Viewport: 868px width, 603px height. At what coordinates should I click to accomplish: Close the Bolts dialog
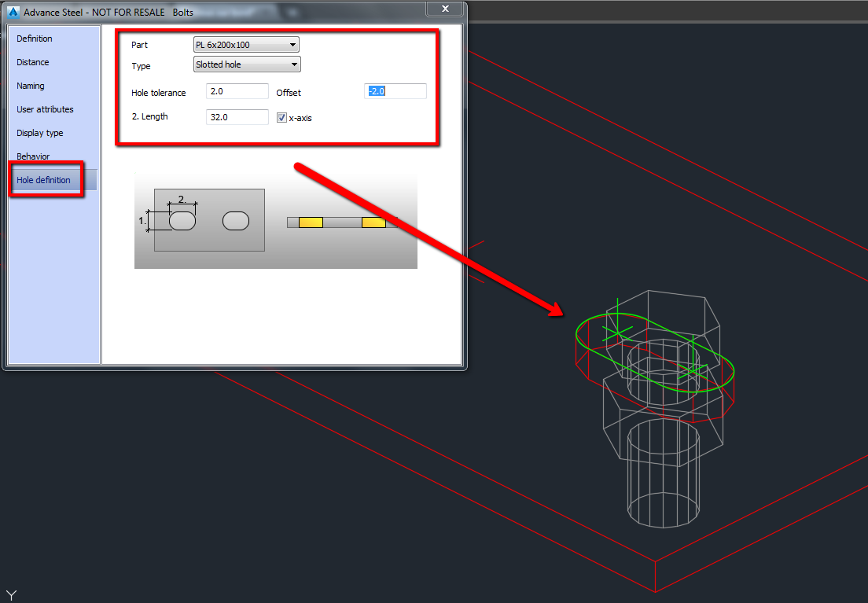pos(444,9)
